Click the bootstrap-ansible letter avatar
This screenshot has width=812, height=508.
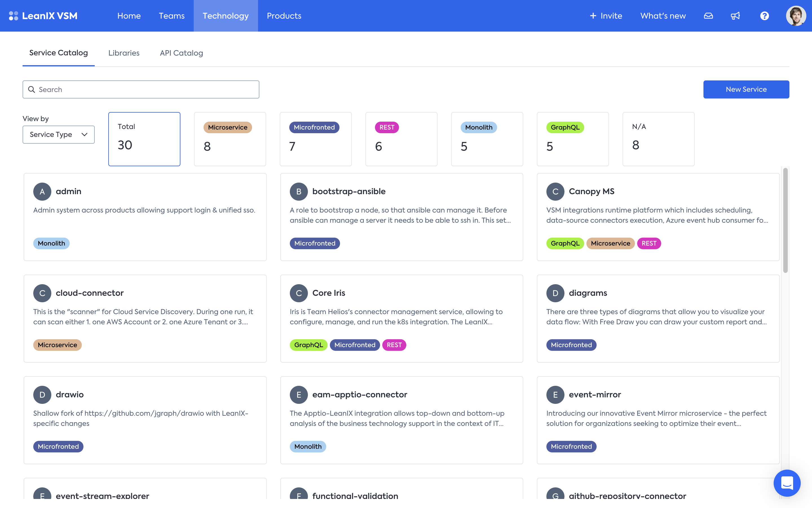(299, 192)
